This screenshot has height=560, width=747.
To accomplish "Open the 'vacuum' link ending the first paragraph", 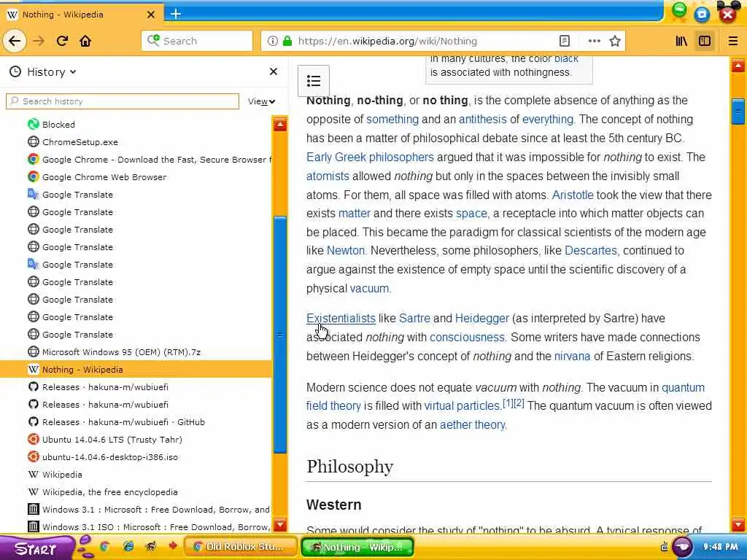I will [x=370, y=289].
